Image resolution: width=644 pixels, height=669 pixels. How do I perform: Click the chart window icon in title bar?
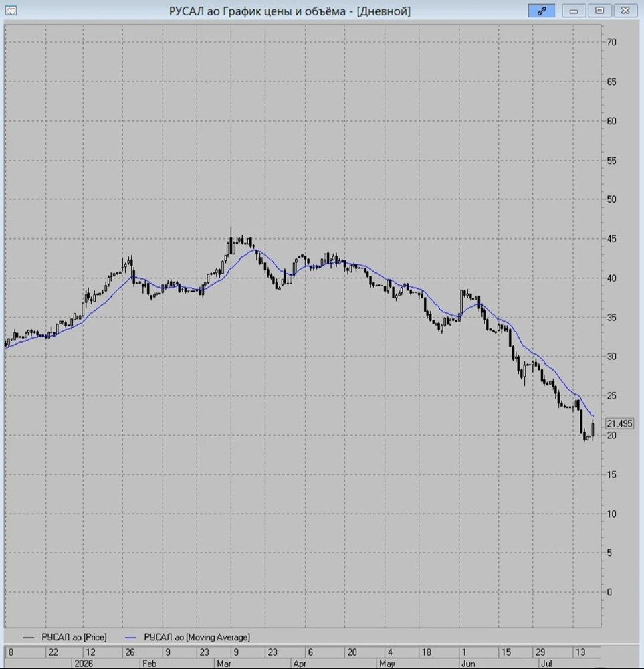point(11,11)
